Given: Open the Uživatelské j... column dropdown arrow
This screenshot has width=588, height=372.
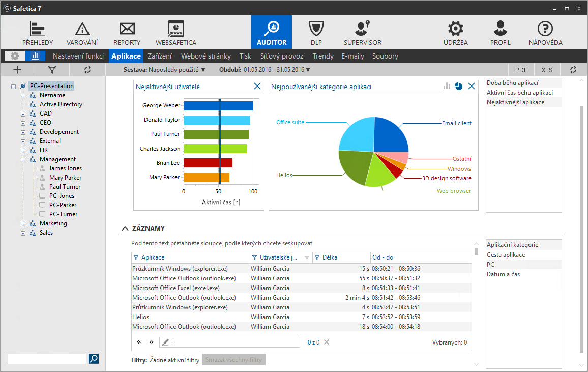Looking at the screenshot, I should click(x=307, y=257).
